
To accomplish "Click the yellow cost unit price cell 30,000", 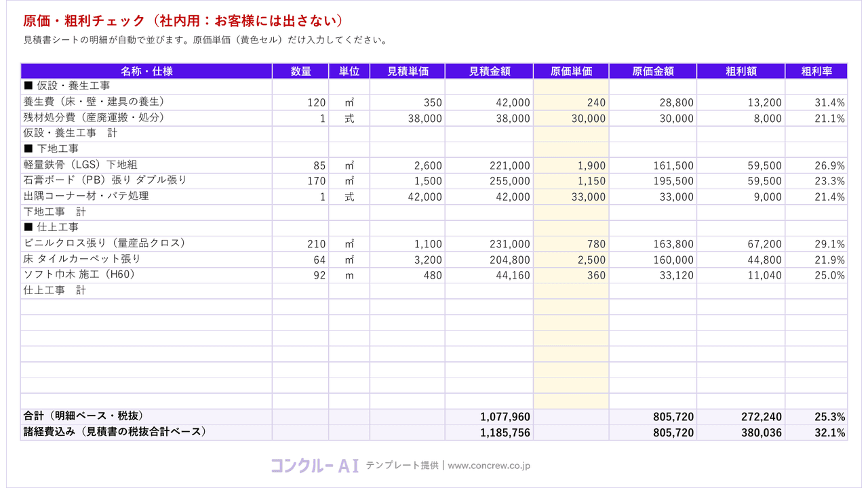I will point(571,118).
